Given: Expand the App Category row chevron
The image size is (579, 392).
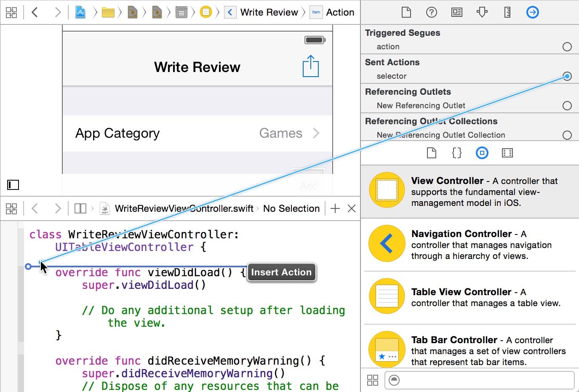Looking at the screenshot, I should point(316,133).
